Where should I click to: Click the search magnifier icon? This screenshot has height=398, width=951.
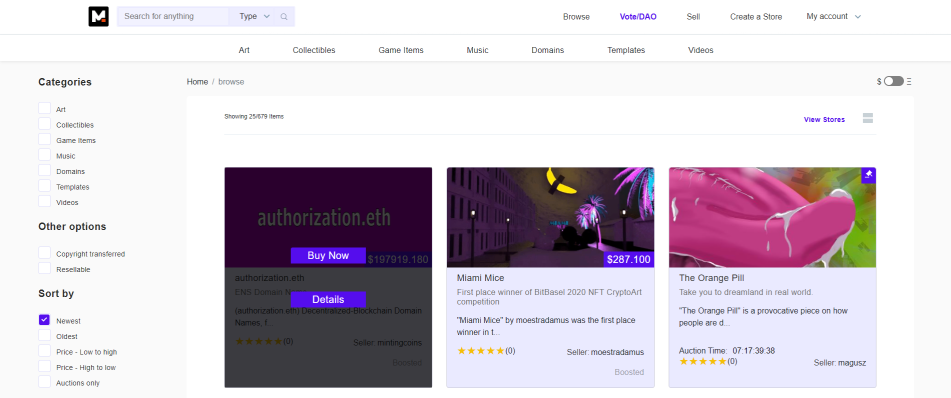point(284,16)
